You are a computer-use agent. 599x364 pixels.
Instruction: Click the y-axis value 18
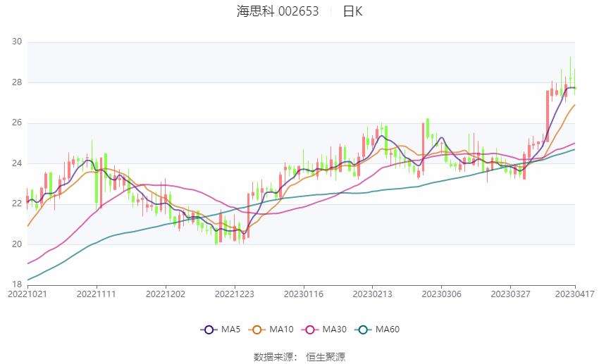(17, 284)
